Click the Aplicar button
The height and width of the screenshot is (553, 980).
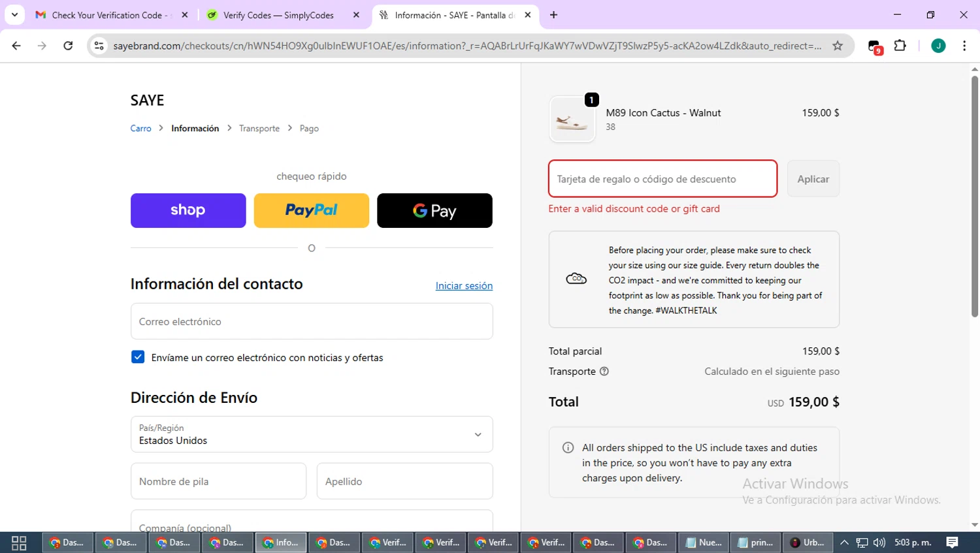[813, 179]
